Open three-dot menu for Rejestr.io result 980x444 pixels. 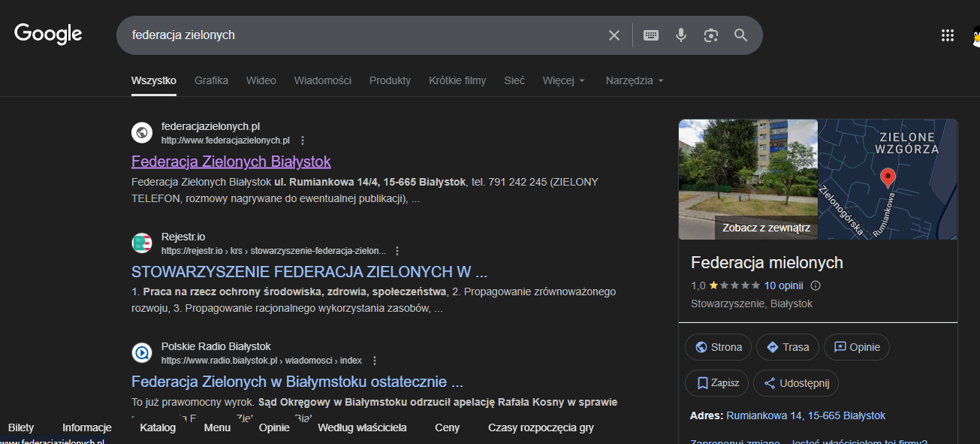pyautogui.click(x=397, y=251)
